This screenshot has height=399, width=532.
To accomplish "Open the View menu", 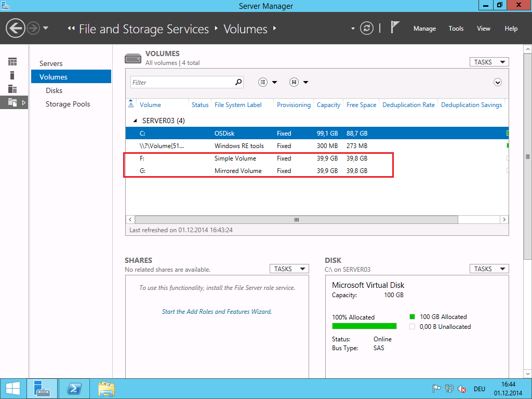I will click(x=483, y=29).
